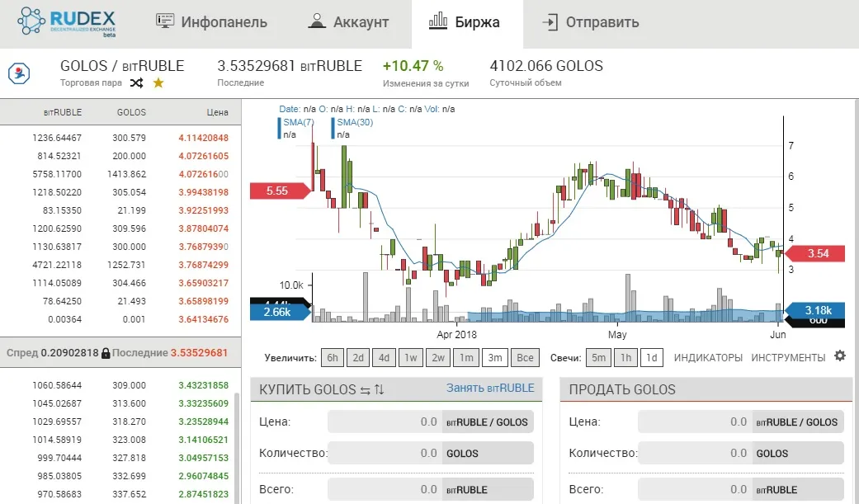Open the ИНДИКАТОРЫ menu
The image size is (859, 504).
(x=708, y=358)
